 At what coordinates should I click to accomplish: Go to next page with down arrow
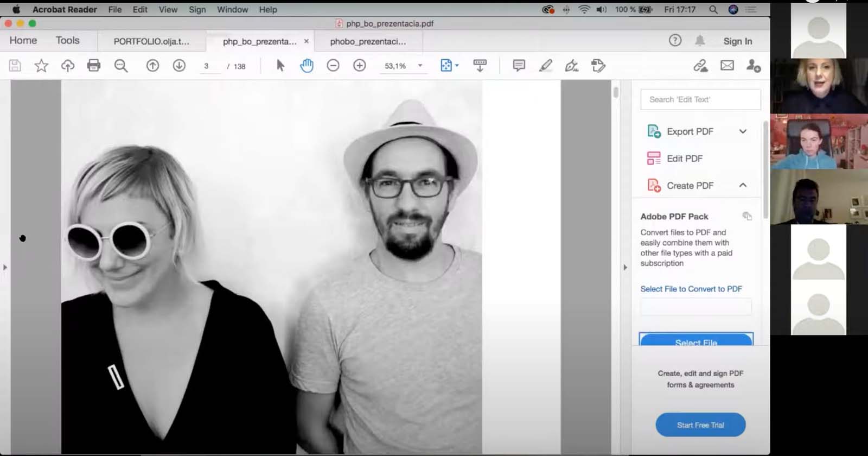pyautogui.click(x=179, y=66)
